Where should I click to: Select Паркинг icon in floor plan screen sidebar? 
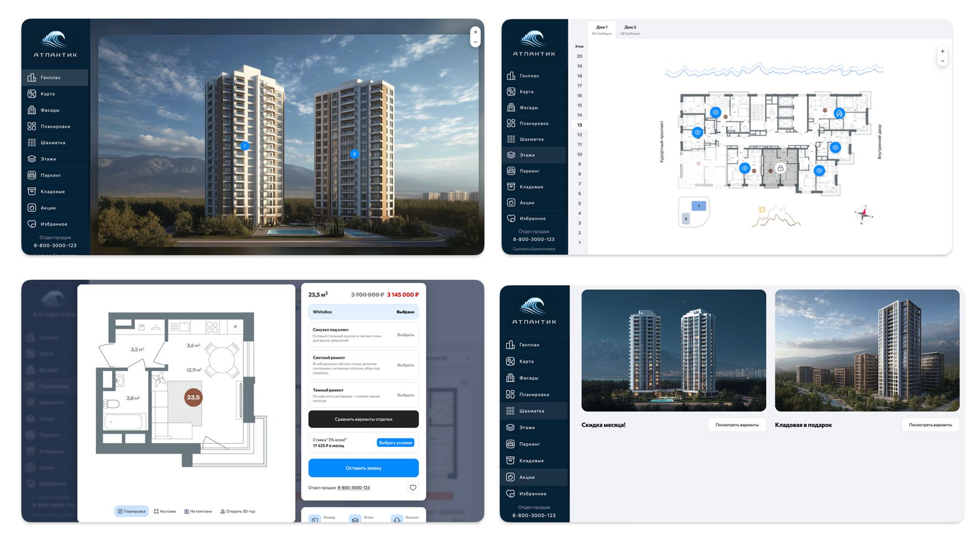511,171
